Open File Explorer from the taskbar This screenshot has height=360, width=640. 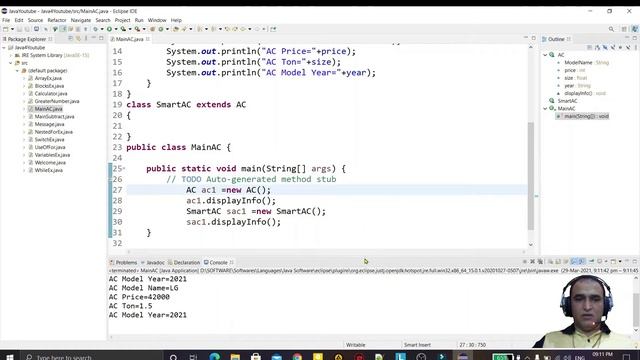coord(235,357)
